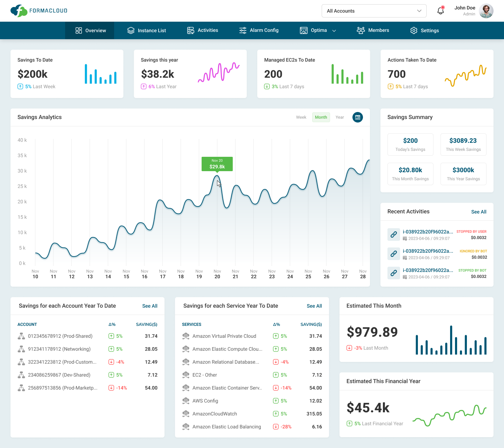Viewport: 504px width, 448px height.
Task: Click the -28% delta for Elastic Load Balancing
Action: (x=286, y=427)
